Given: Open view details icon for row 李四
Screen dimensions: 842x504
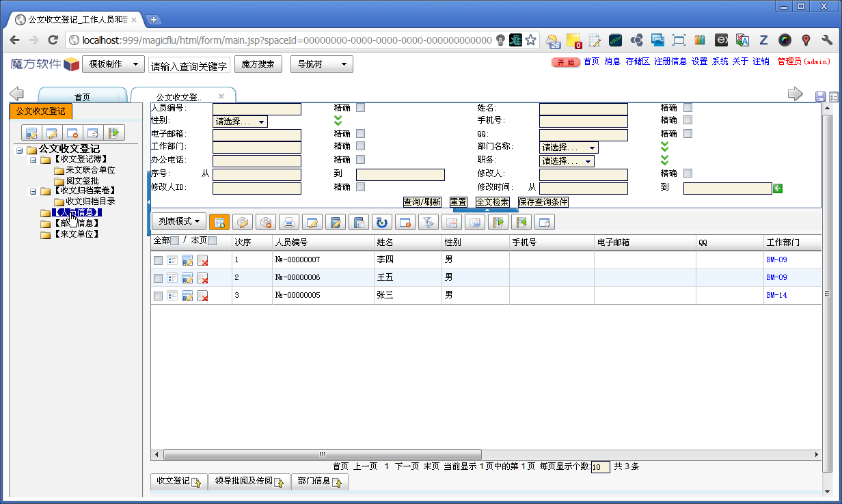Looking at the screenshot, I should pyautogui.click(x=172, y=260).
